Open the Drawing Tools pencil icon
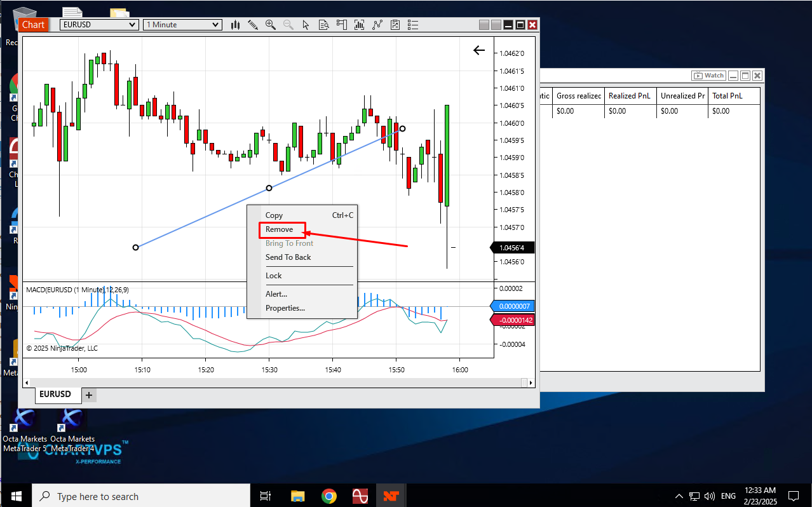812x507 pixels. (253, 25)
